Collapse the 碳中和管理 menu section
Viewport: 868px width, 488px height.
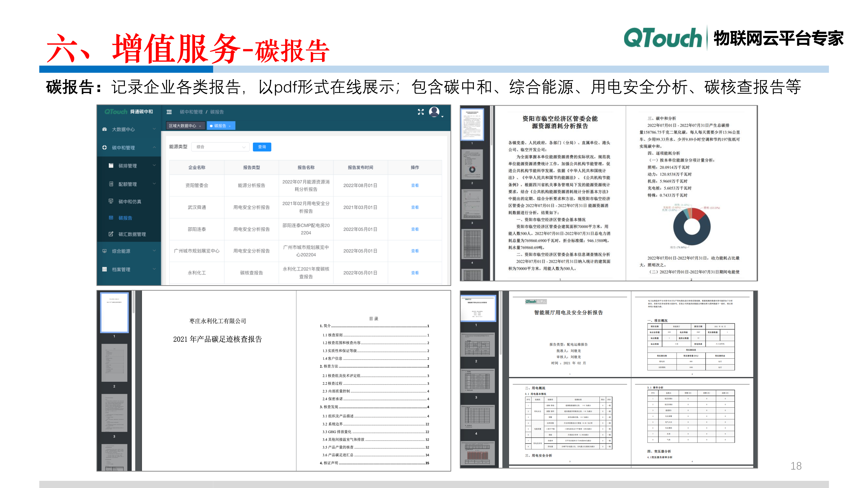[x=154, y=147]
